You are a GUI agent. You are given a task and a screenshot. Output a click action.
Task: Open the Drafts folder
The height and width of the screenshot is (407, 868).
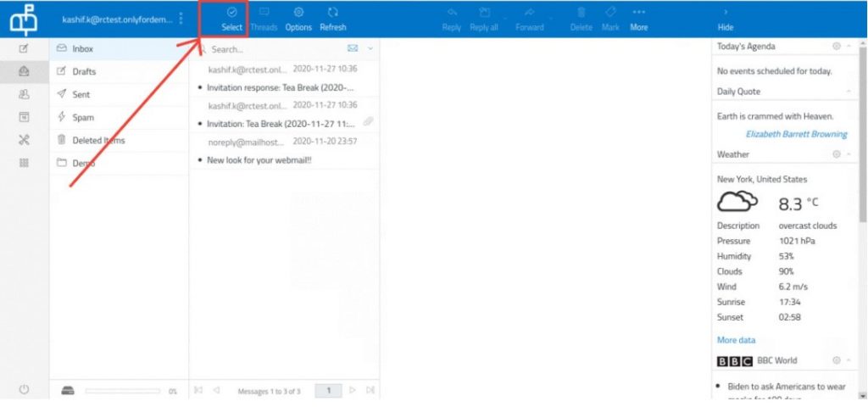click(x=84, y=72)
